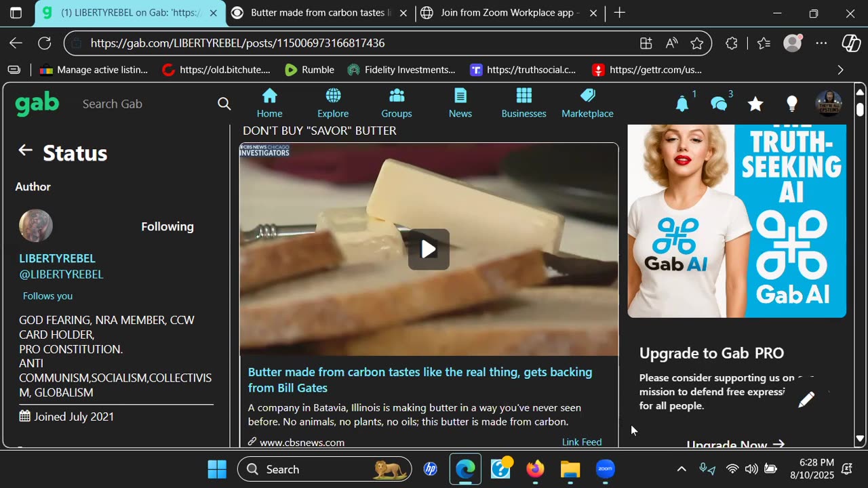Switch to the Butter made from carbon tab

tap(319, 13)
